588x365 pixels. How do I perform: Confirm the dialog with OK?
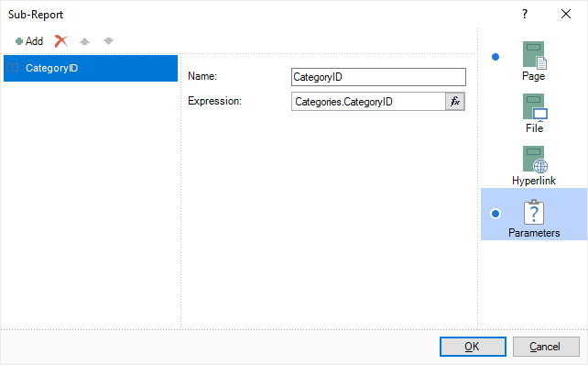[473, 347]
